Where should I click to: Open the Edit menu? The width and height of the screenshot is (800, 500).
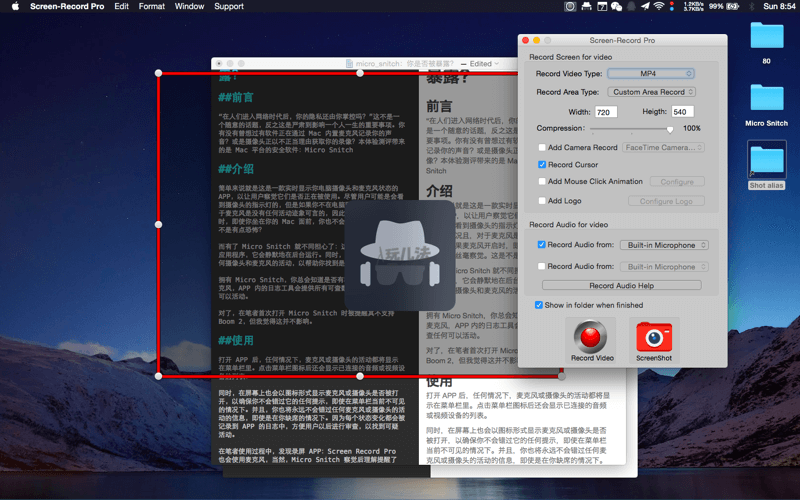(x=121, y=6)
